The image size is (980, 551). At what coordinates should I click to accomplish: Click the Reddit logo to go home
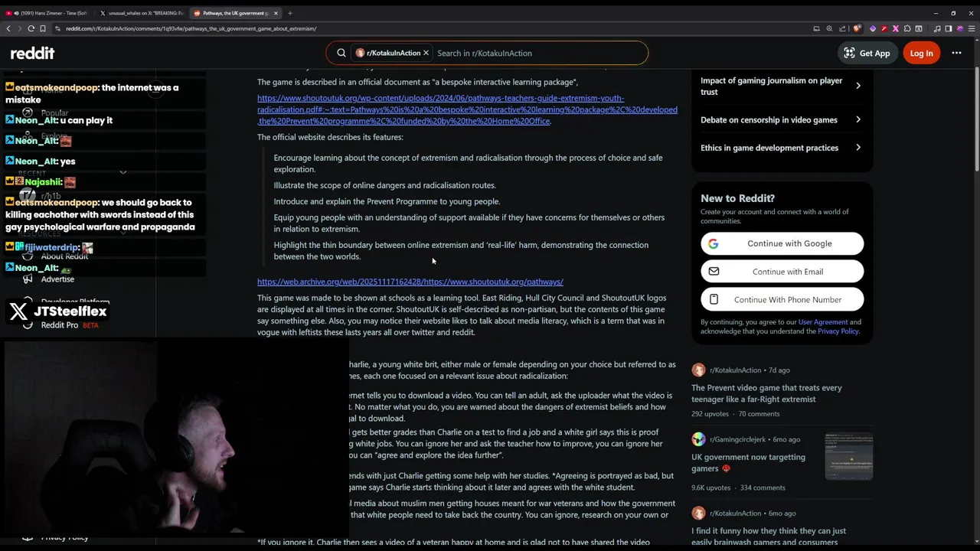pyautogui.click(x=32, y=53)
